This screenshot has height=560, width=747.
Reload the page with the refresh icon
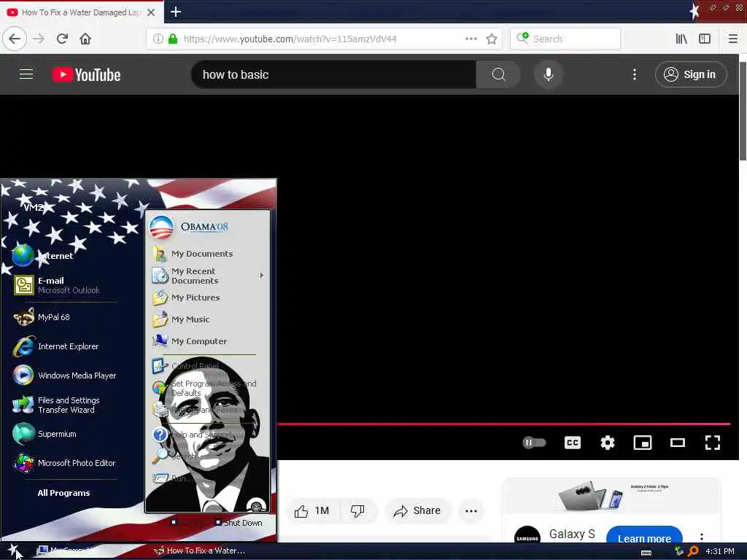[62, 39]
